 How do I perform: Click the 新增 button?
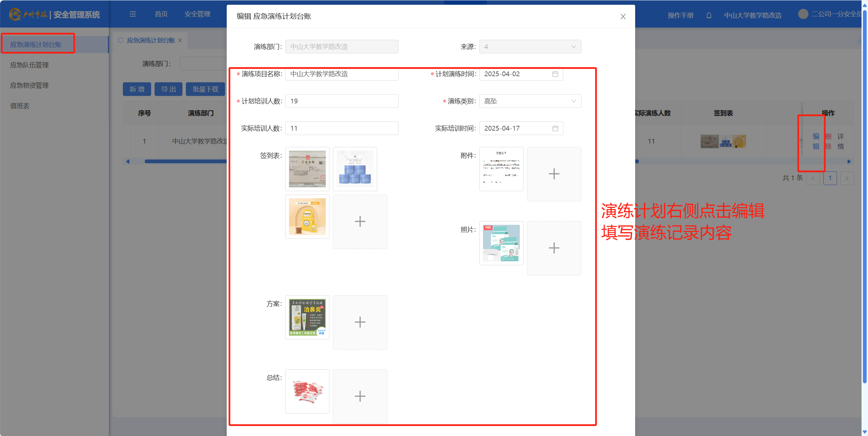pyautogui.click(x=137, y=89)
